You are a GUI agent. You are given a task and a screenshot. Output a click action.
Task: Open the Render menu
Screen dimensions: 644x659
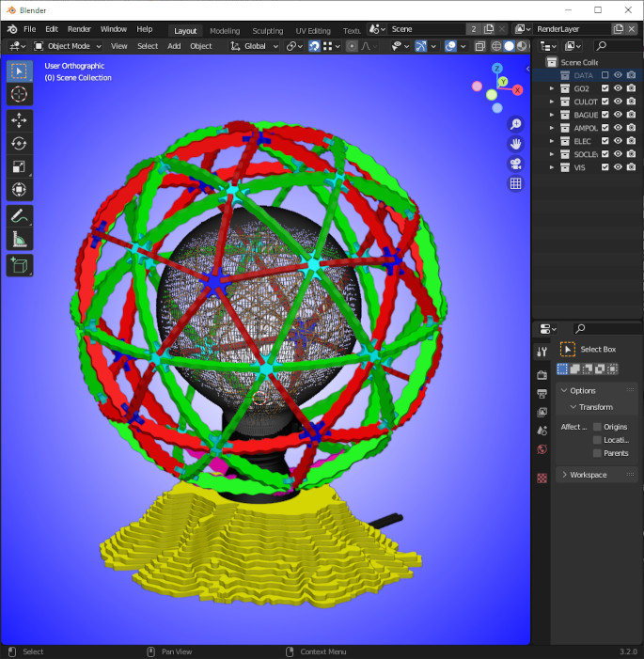[79, 29]
